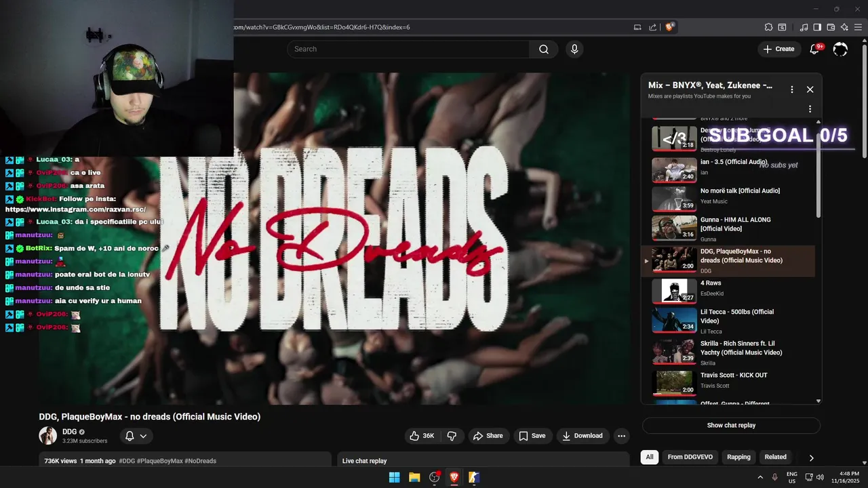Click the tab search icon in toolbar
This screenshot has width=868, height=488.
point(782,27)
